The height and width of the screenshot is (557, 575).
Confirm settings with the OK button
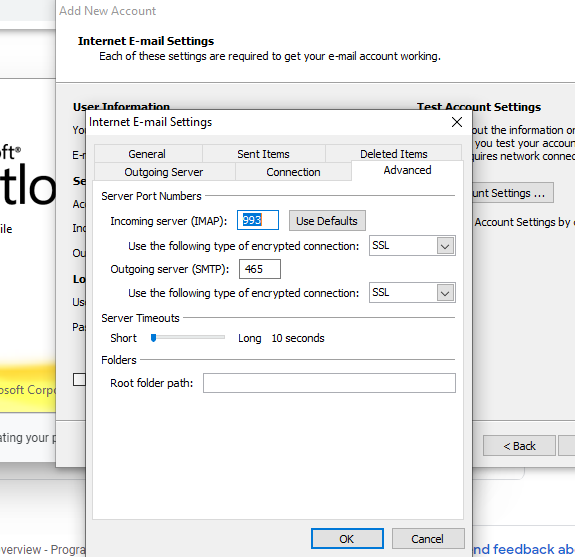click(x=347, y=539)
